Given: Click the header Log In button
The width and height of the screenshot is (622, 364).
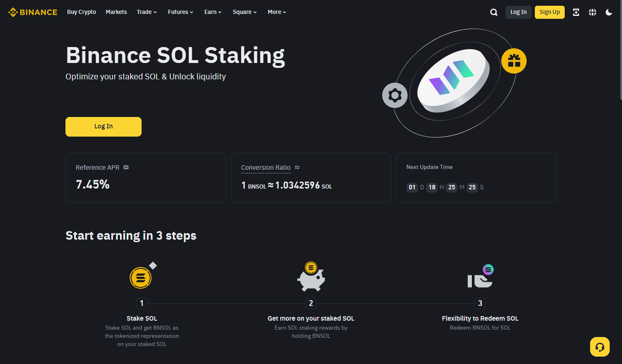Looking at the screenshot, I should [x=518, y=12].
